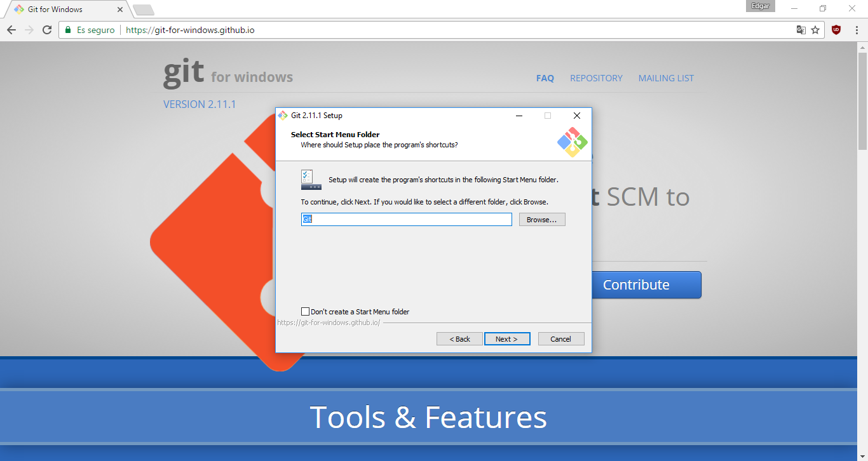The height and width of the screenshot is (461, 868).
Task: Click the Git logo in the Setup header
Action: (x=573, y=142)
